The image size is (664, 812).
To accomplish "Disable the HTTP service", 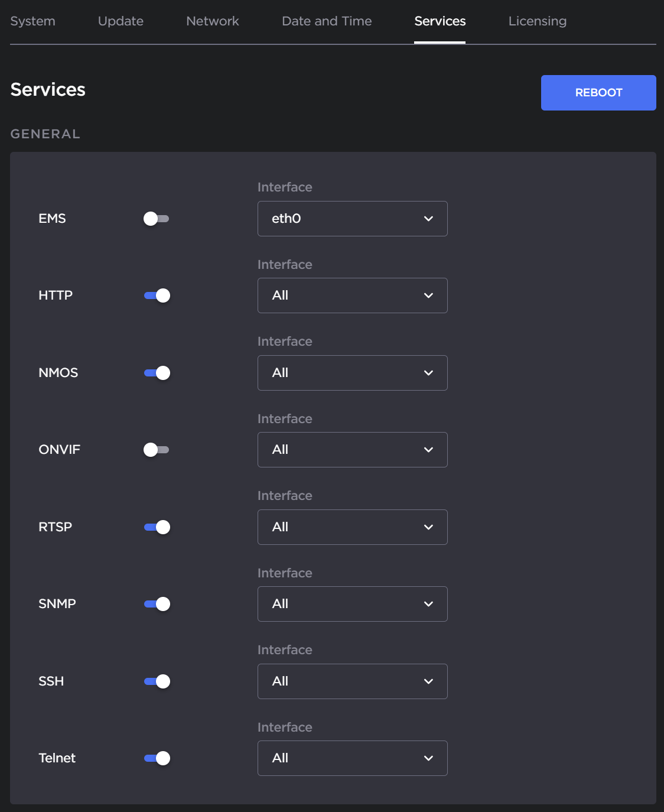I will coord(157,295).
